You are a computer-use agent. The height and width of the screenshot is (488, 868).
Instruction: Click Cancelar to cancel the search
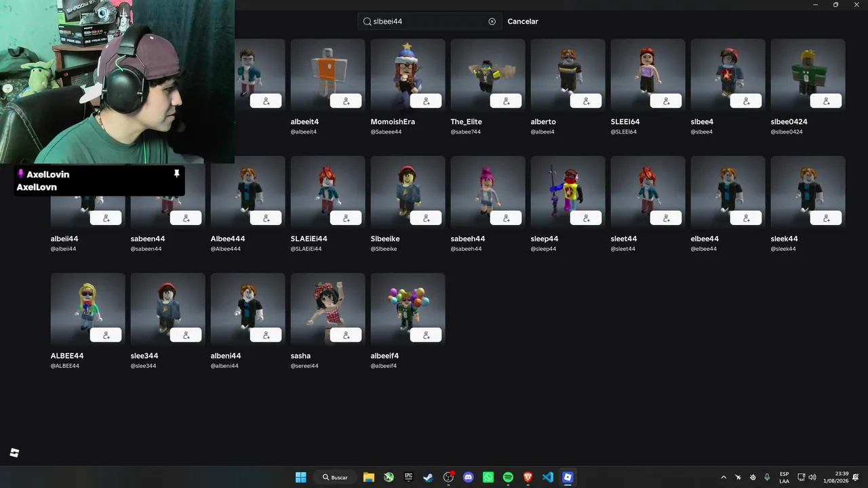click(523, 22)
